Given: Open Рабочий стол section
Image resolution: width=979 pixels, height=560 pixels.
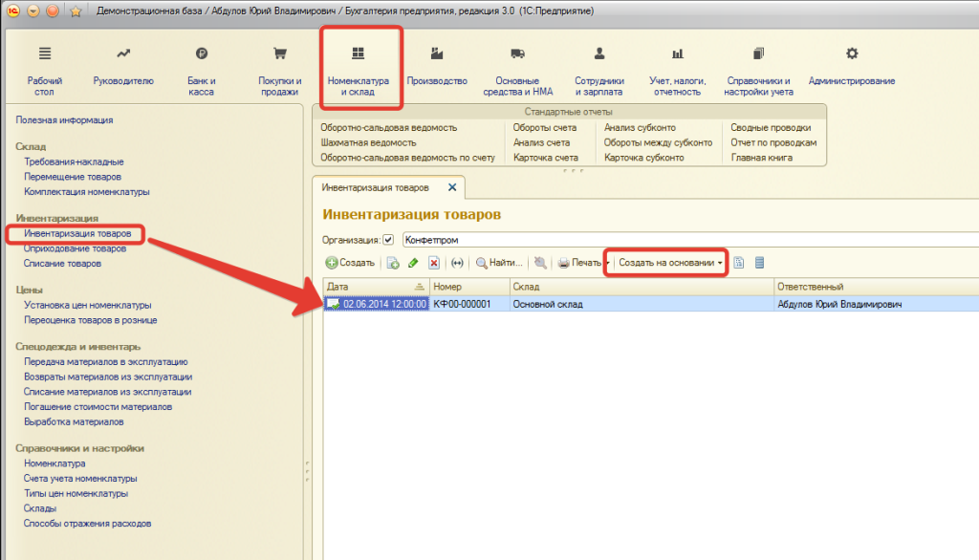Looking at the screenshot, I should tap(44, 70).
